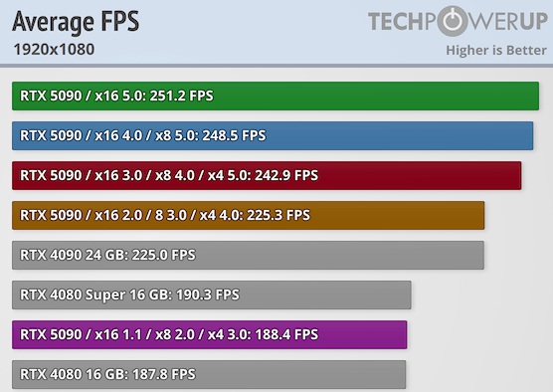The image size is (553, 392).
Task: Click the 242.9 FPS value label
Action: [x=286, y=176]
